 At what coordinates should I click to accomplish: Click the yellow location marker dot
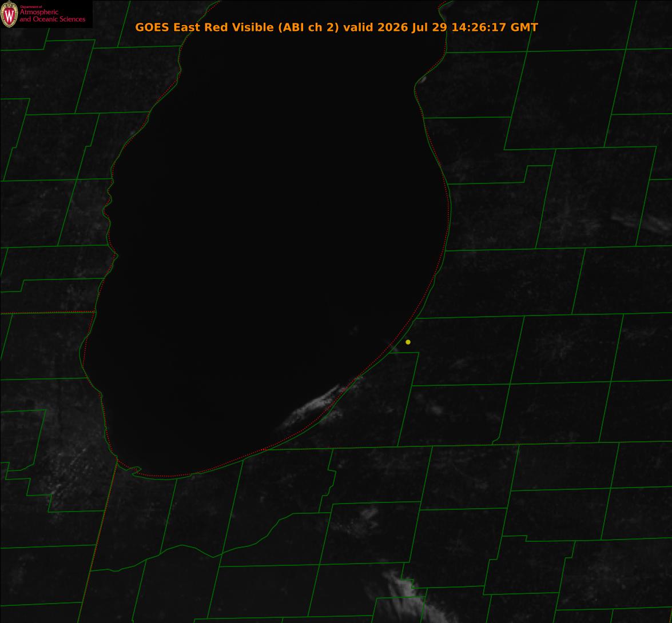click(x=408, y=342)
